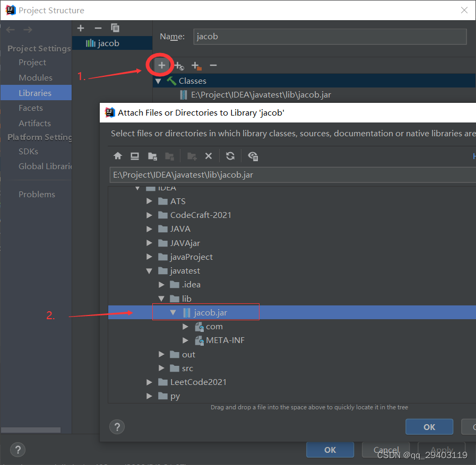Click the delete X icon in chooser toolbar
The image size is (476, 465).
pos(209,155)
